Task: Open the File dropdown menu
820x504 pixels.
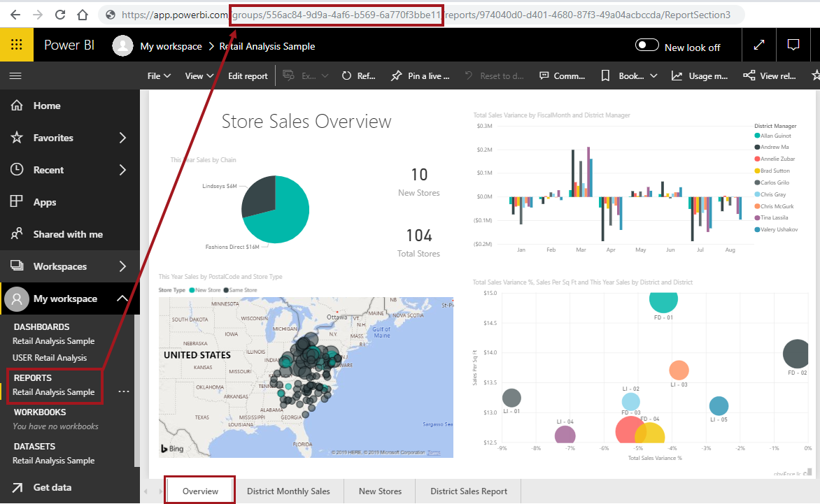Action: [159, 76]
